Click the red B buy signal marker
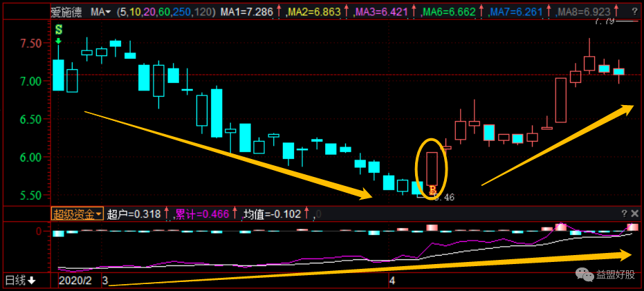Image resolution: width=644 pixels, height=291 pixels. coord(432,190)
